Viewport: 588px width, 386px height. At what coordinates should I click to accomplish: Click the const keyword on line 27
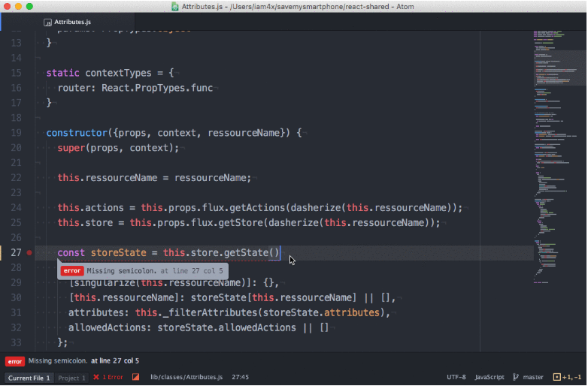[x=71, y=253]
